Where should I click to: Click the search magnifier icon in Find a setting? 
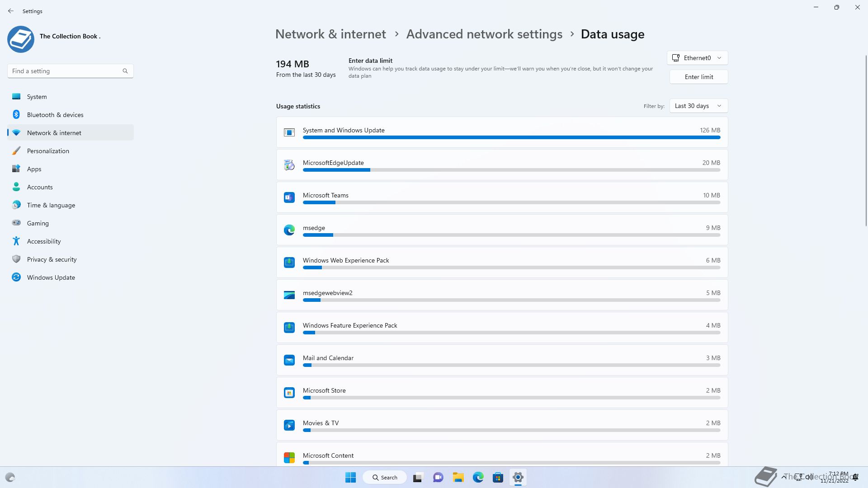tap(125, 71)
